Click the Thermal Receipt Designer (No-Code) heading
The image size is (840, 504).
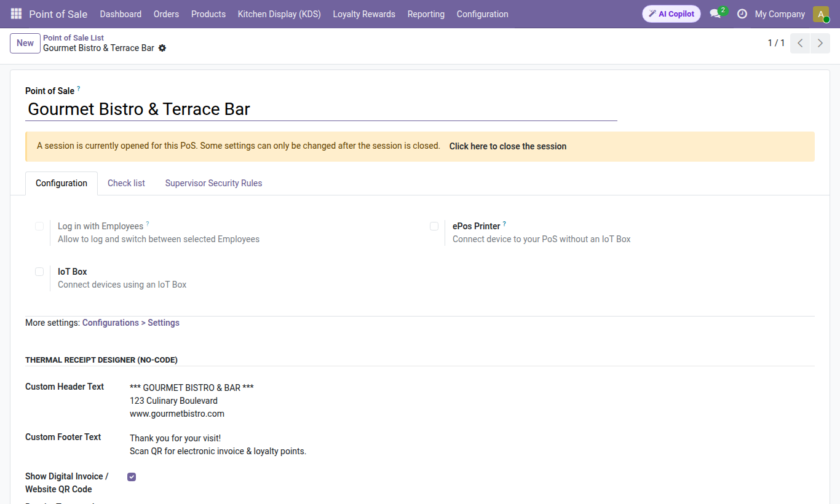click(x=101, y=360)
